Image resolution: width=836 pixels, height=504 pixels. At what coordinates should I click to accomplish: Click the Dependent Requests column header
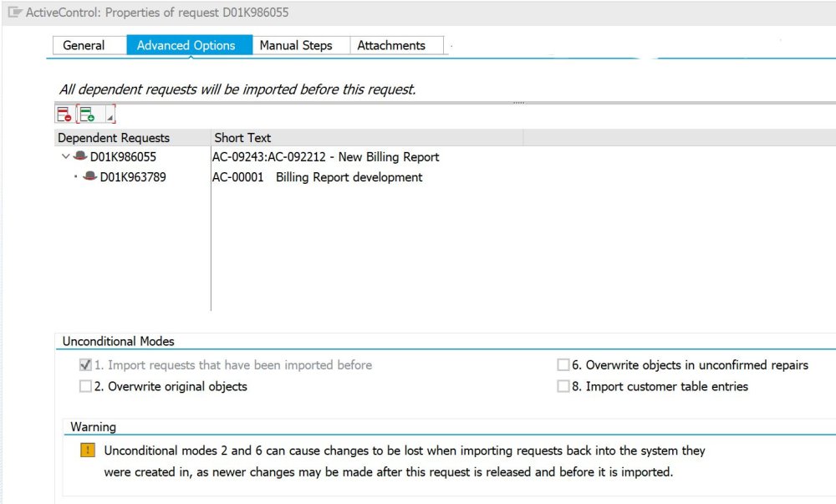click(x=114, y=138)
